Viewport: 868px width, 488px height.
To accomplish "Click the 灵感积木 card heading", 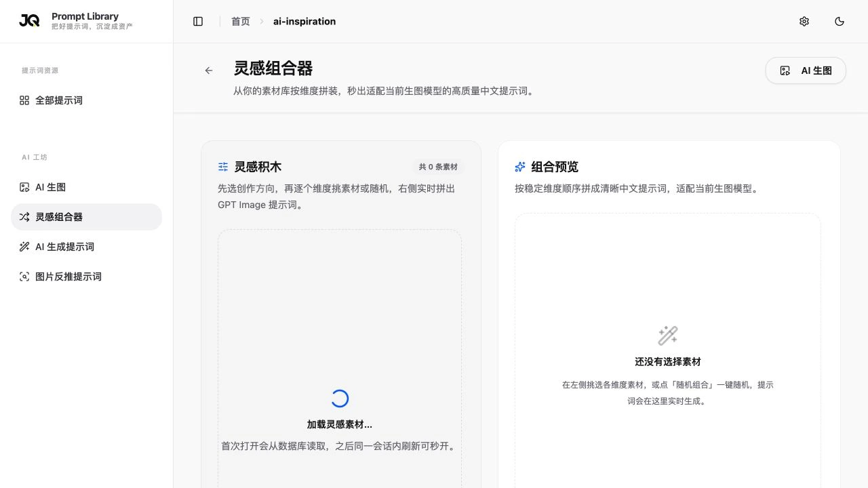I will [x=258, y=167].
